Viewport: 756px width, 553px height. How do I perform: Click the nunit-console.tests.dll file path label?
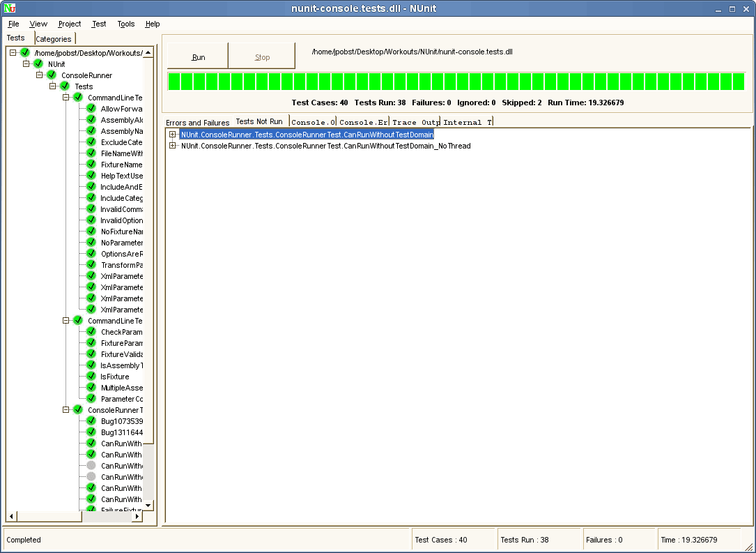point(412,52)
